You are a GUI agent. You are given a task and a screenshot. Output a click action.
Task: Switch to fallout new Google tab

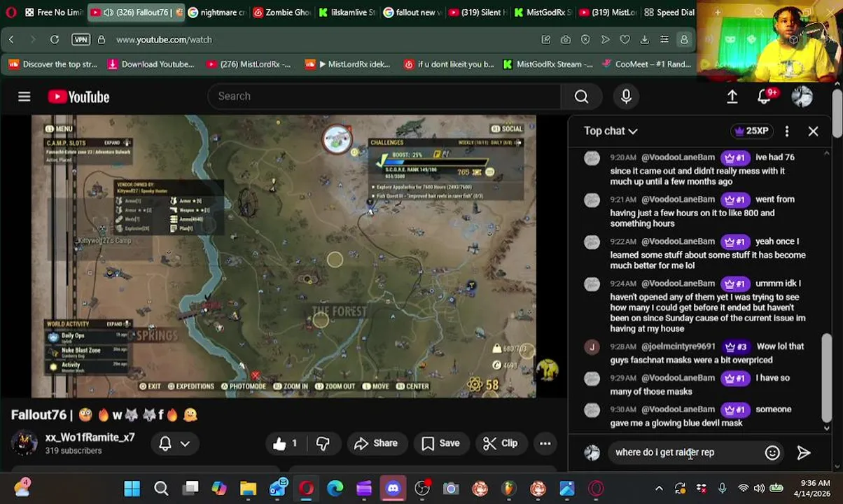coord(412,13)
